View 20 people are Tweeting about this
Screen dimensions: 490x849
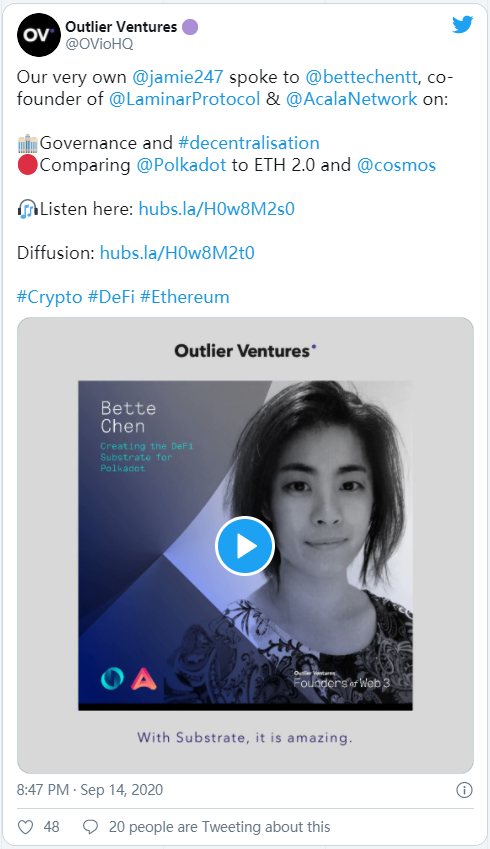pyautogui.click(x=219, y=827)
